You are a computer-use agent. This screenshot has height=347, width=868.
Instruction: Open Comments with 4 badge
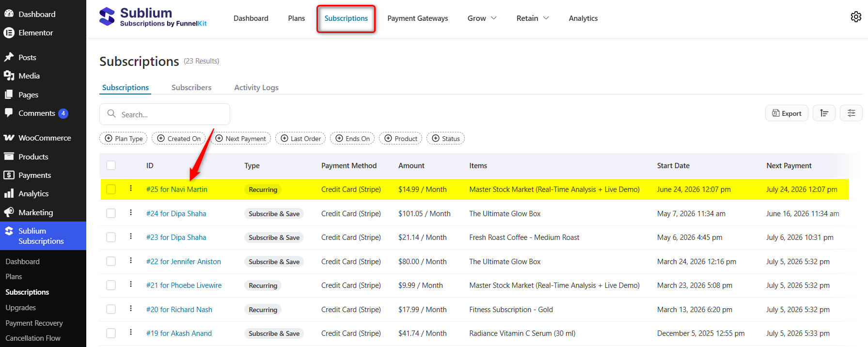click(x=36, y=113)
